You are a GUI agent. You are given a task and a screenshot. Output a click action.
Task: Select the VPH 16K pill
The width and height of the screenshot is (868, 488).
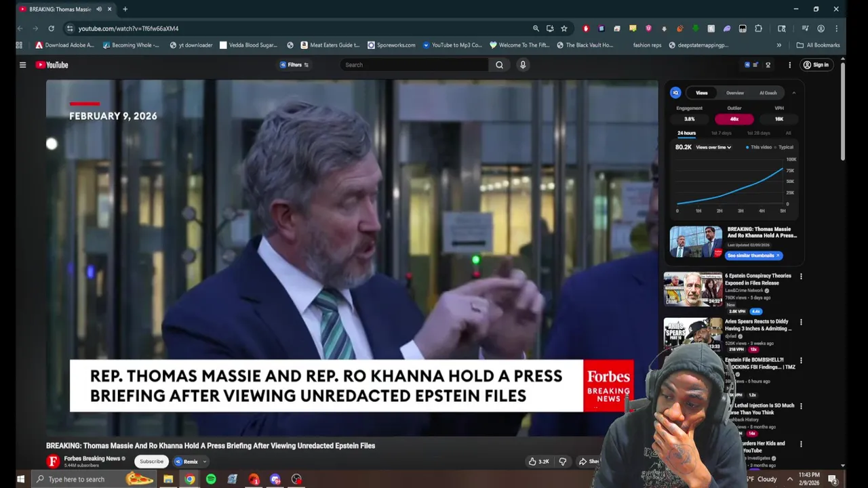click(x=779, y=119)
